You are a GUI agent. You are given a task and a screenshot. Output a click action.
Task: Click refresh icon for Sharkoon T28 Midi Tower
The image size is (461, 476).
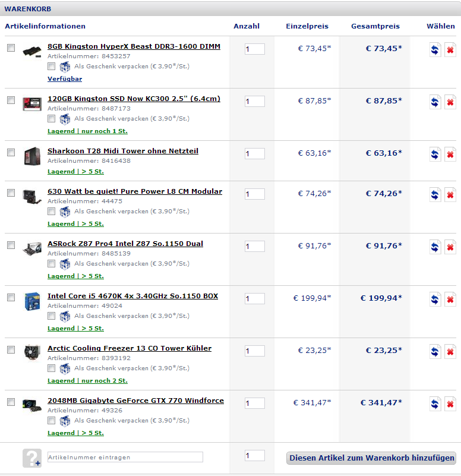click(435, 155)
